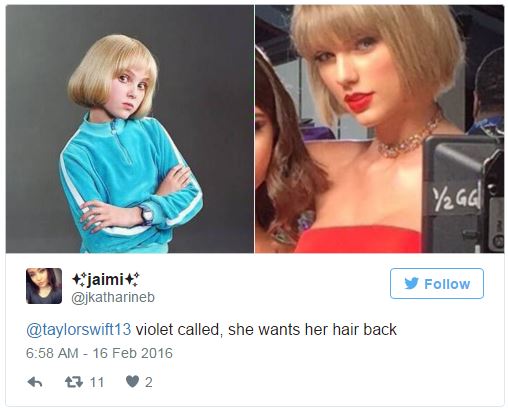Open the jaimi display name link
Viewport: 508px width, 408px height.
tap(106, 279)
